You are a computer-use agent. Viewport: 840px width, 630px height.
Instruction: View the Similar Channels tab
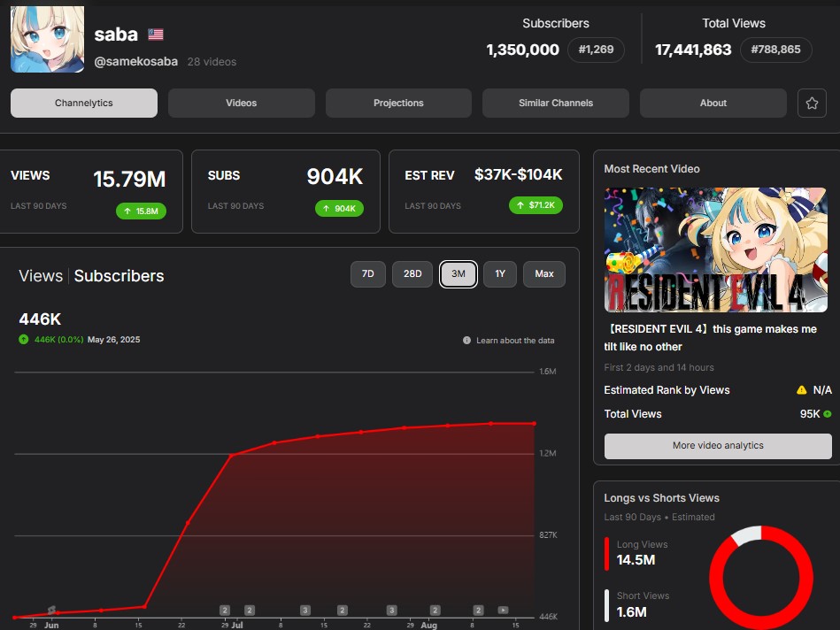[556, 103]
